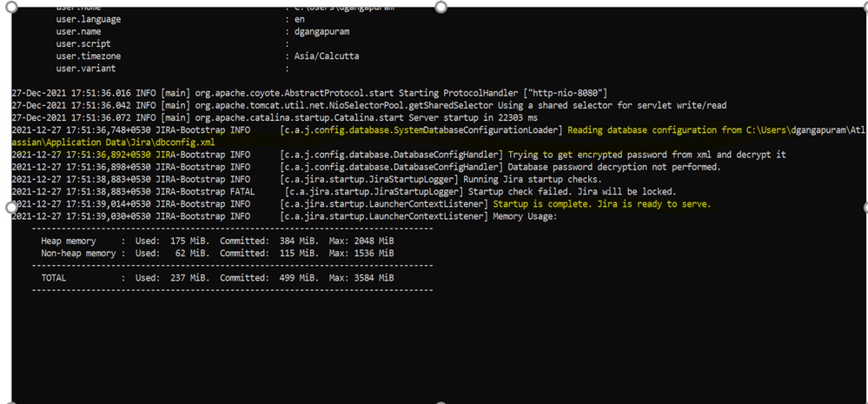This screenshot has height=404, width=868.
Task: Select the "Non-heap memory" row label
Action: (x=78, y=254)
